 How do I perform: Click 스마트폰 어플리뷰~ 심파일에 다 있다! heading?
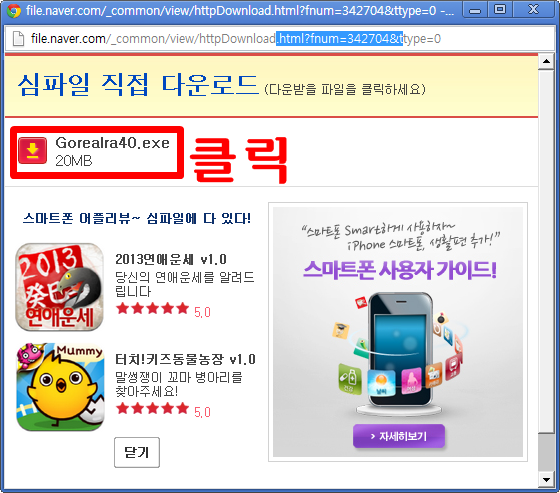pos(137,218)
